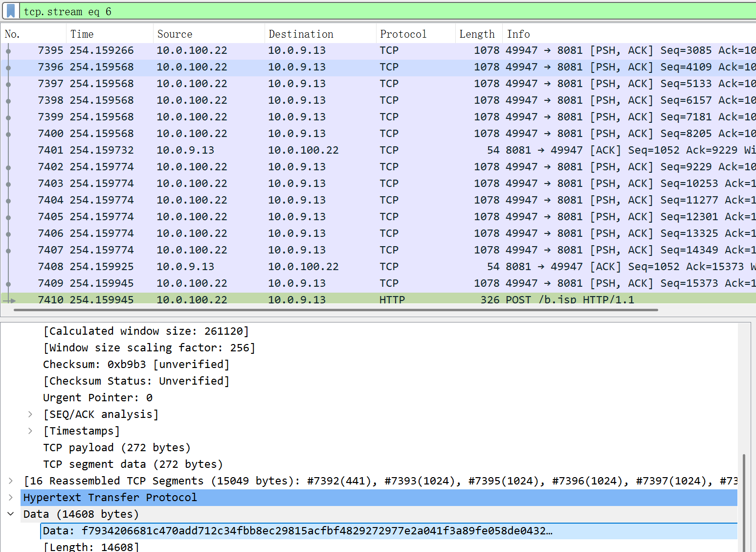Select packet 7405 with Seq=12301
The image size is (756, 552).
[378, 217]
